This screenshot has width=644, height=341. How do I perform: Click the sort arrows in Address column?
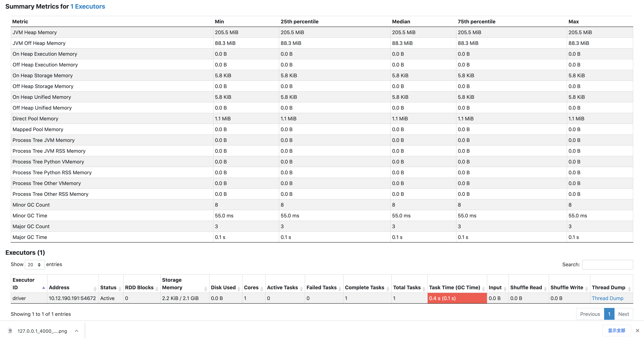click(x=95, y=289)
